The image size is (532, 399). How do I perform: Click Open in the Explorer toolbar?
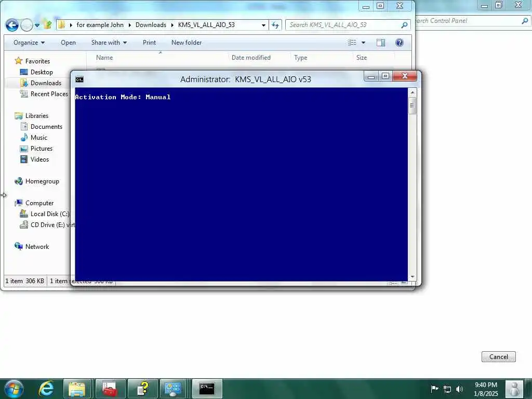[68, 43]
